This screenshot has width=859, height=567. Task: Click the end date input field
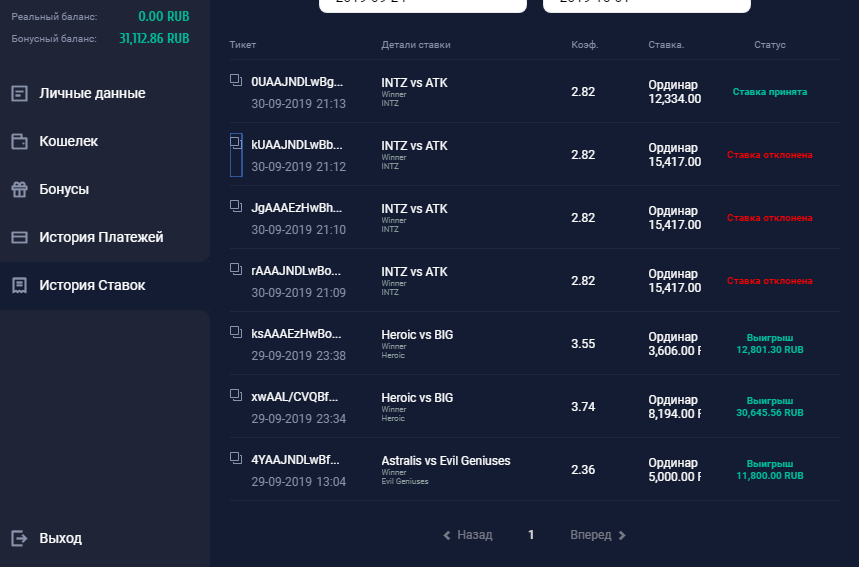(646, 4)
